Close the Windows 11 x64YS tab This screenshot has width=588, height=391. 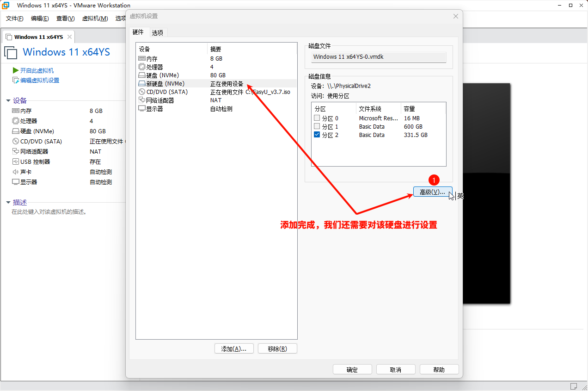click(69, 37)
